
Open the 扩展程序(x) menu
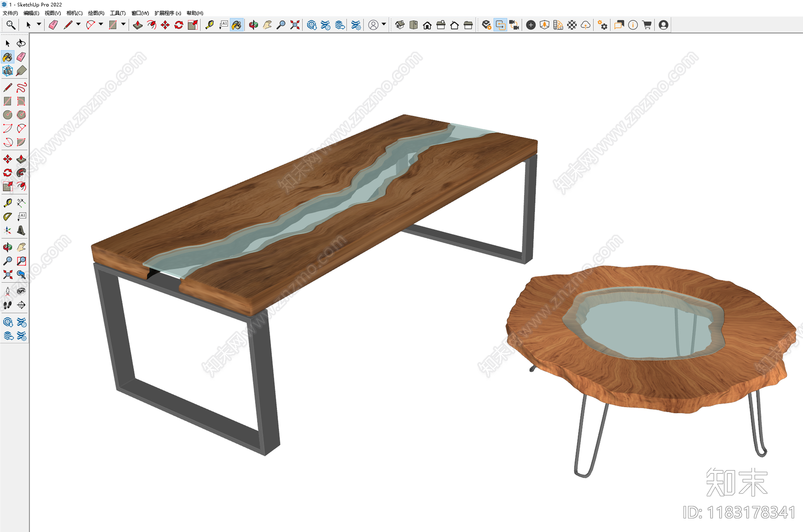click(168, 13)
